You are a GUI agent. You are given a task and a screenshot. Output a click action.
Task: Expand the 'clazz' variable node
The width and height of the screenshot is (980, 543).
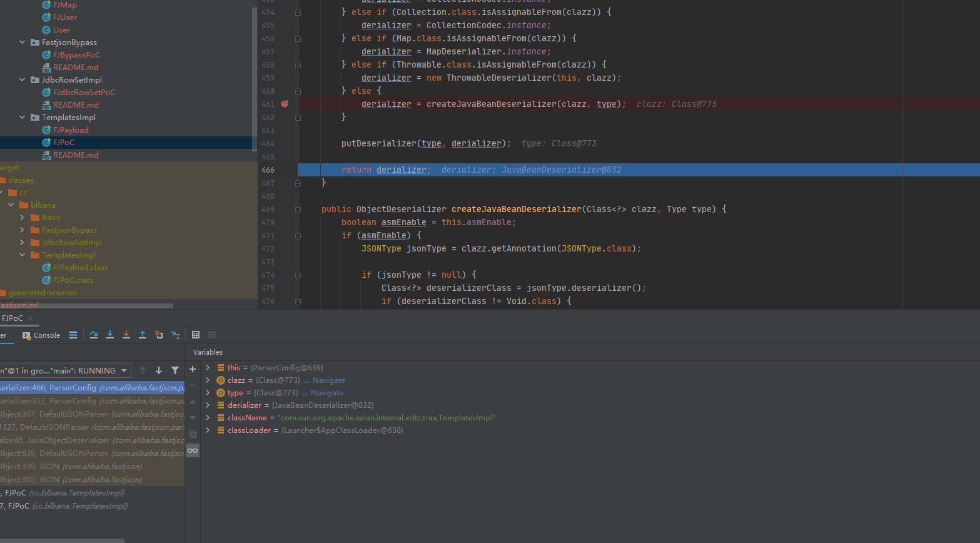(x=208, y=380)
